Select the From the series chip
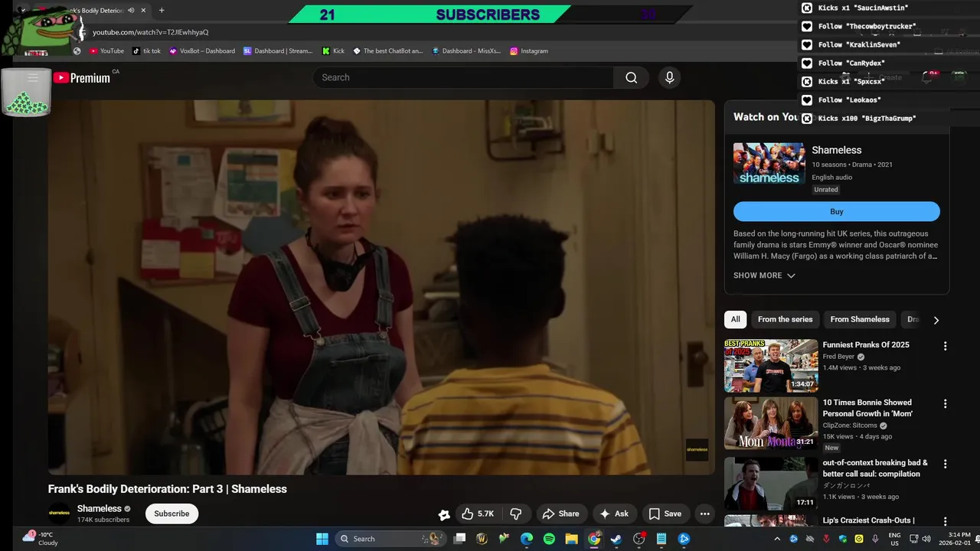The height and width of the screenshot is (551, 980). click(785, 319)
